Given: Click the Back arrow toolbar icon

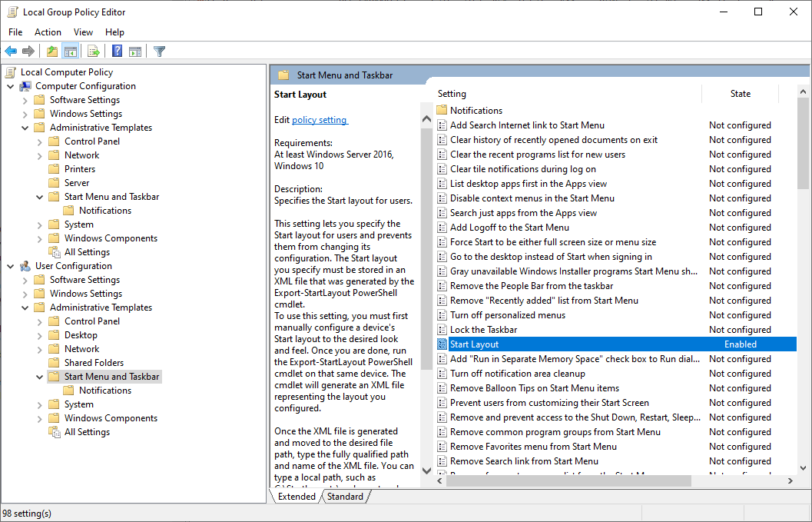Looking at the screenshot, I should tap(11, 52).
